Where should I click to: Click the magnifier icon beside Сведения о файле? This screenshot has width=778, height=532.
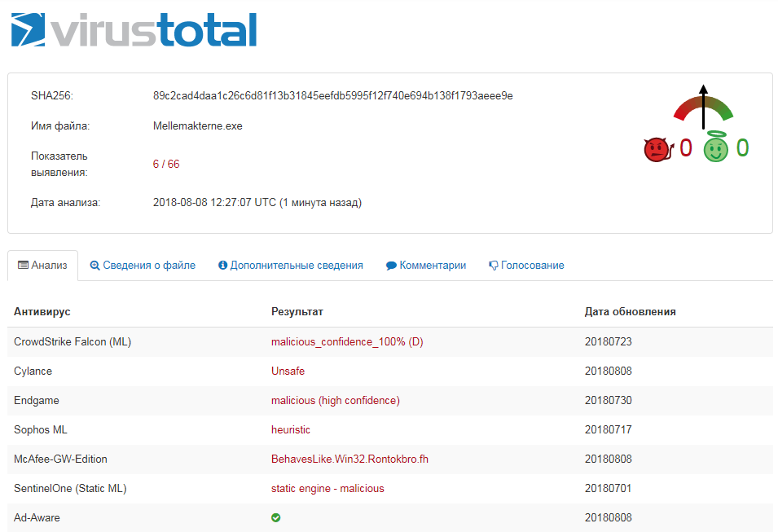(95, 266)
